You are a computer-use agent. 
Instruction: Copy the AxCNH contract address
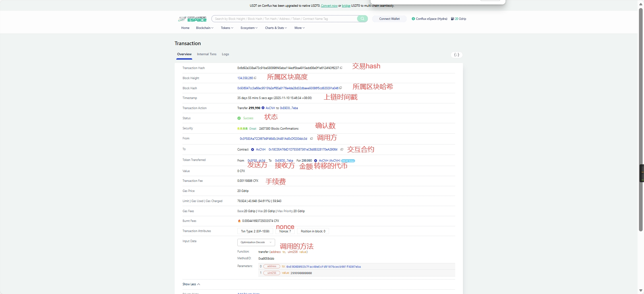click(x=342, y=150)
